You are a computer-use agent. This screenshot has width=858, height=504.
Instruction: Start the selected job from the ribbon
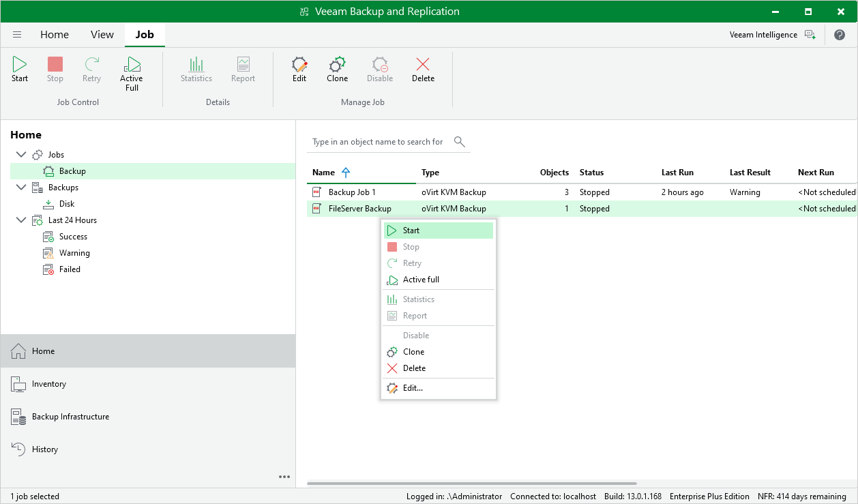click(19, 68)
